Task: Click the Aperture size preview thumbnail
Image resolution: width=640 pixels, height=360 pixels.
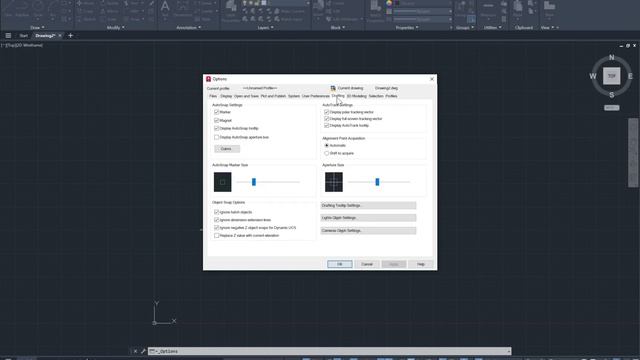Action: (334, 182)
